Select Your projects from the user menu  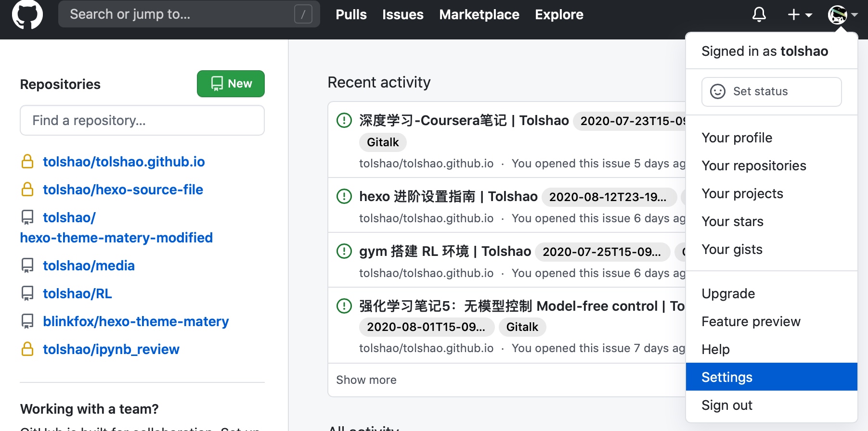point(771,193)
